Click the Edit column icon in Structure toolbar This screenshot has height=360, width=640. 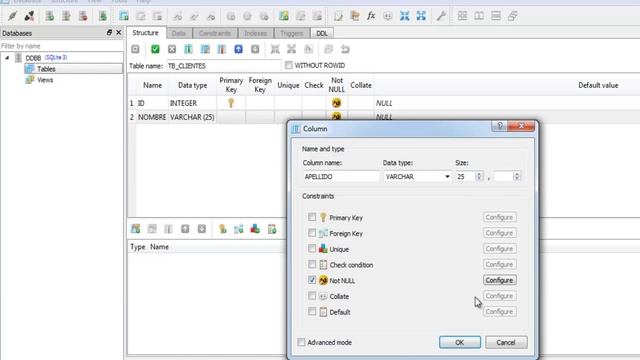coord(205,49)
